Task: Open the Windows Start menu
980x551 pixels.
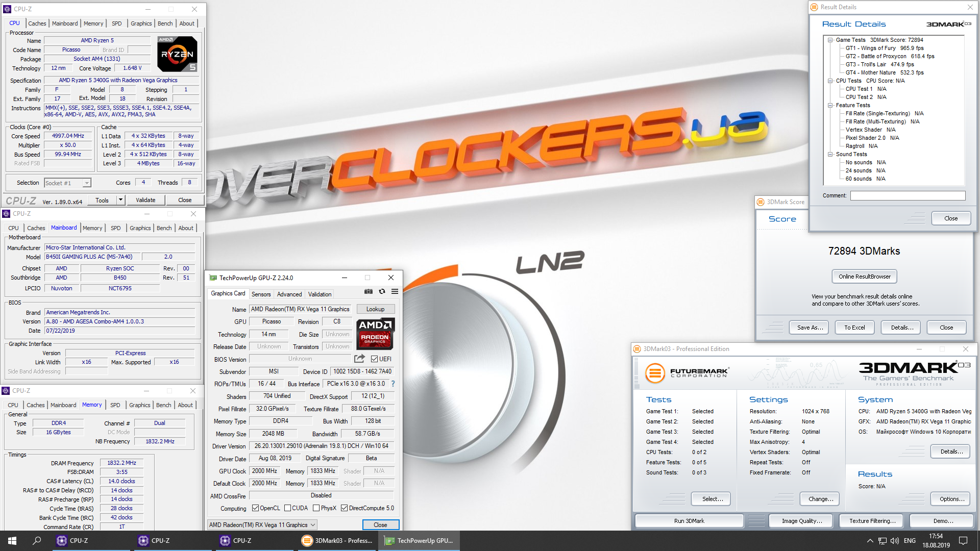Action: pos(12,541)
